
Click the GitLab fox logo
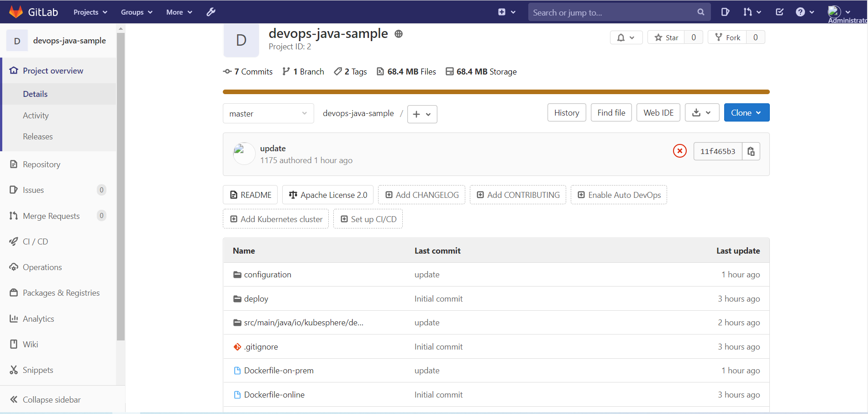[16, 12]
